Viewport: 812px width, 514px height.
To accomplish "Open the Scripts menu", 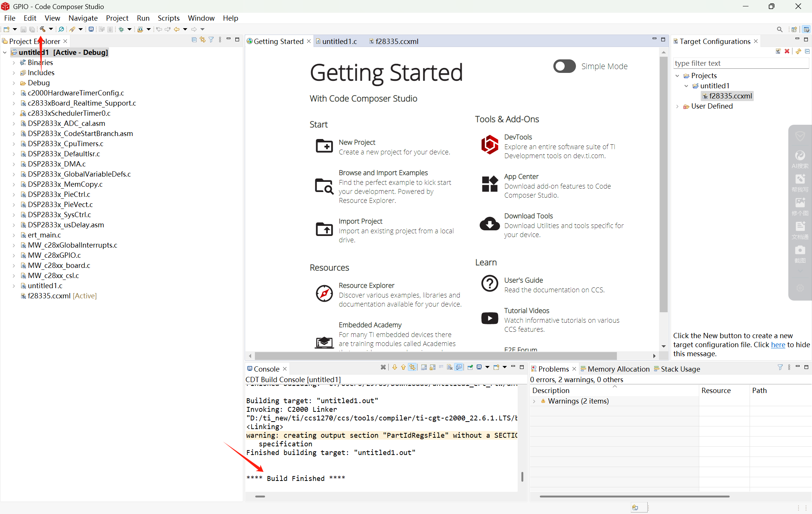I will 168,18.
